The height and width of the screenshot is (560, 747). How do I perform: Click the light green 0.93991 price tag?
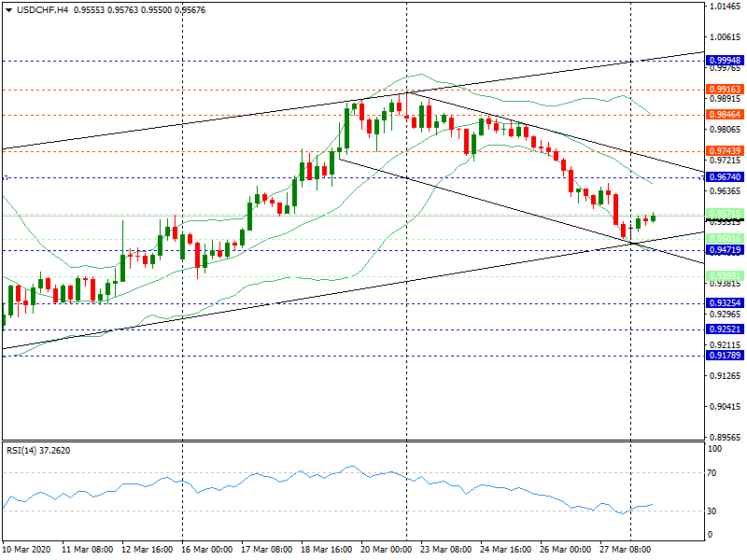click(x=725, y=276)
